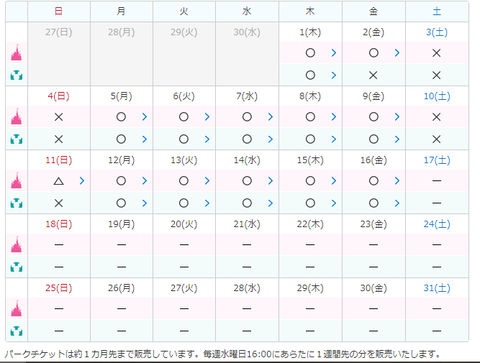Open DisneySea arrow for 5(月)
The height and width of the screenshot is (363, 480).
144,139
